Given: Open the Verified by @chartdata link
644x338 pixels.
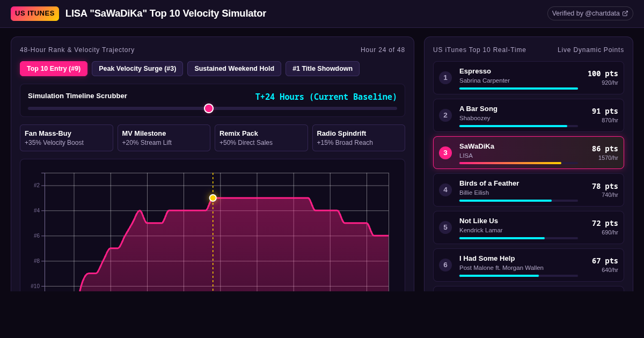Looking at the screenshot, I should (590, 13).
